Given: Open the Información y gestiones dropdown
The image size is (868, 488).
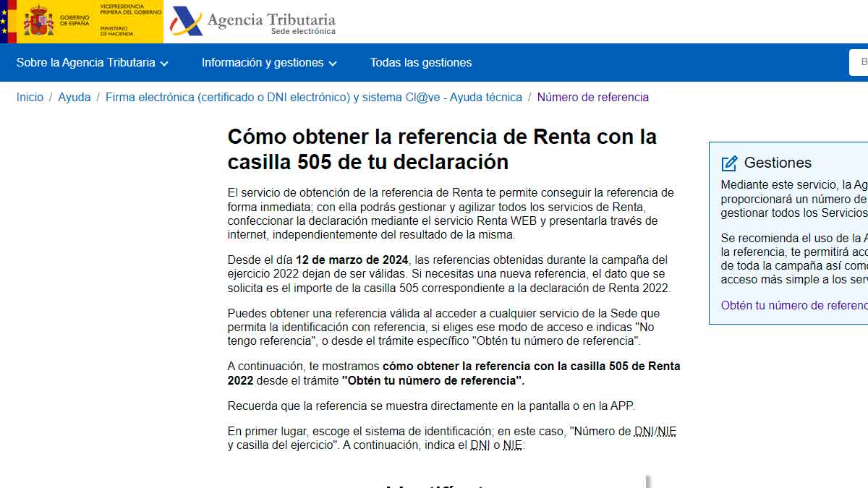Looking at the screenshot, I should [265, 63].
